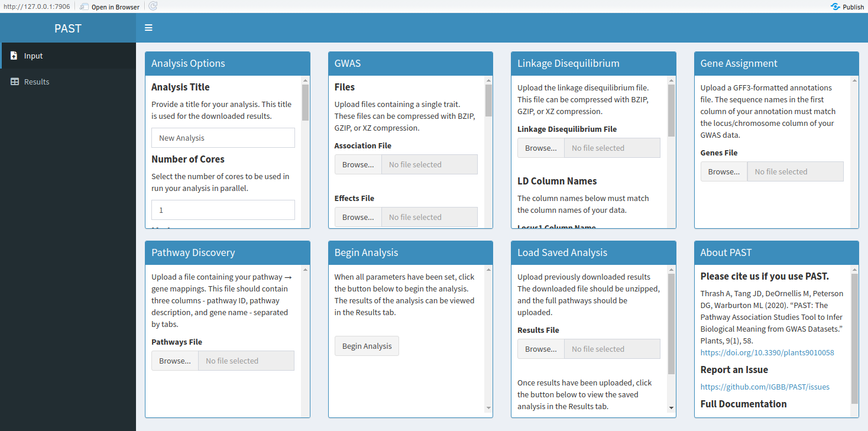Browse for the Effects File
Image resolution: width=868 pixels, height=431 pixels.
(x=358, y=217)
